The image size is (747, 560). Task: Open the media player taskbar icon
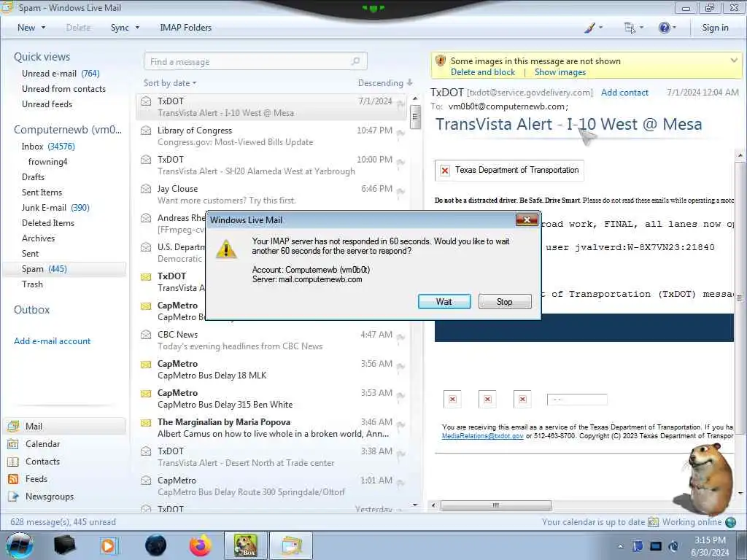tap(109, 545)
